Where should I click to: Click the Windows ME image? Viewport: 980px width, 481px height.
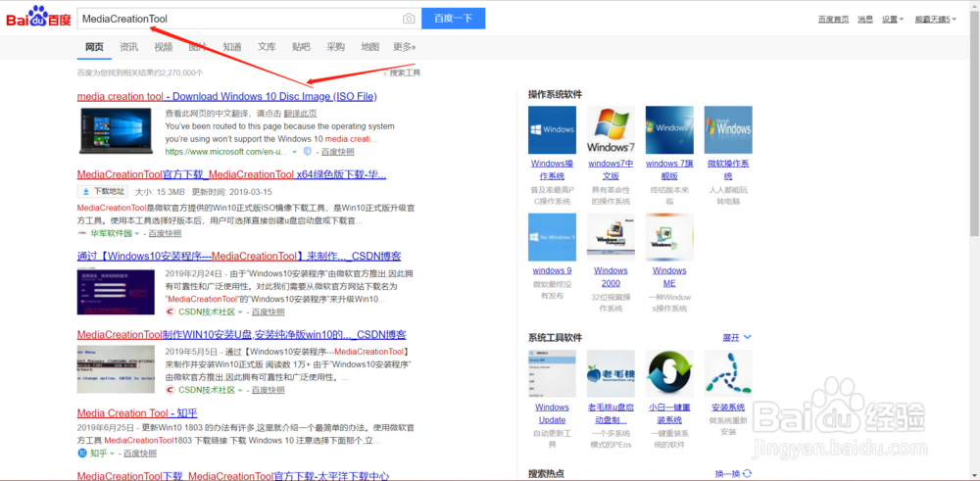669,237
